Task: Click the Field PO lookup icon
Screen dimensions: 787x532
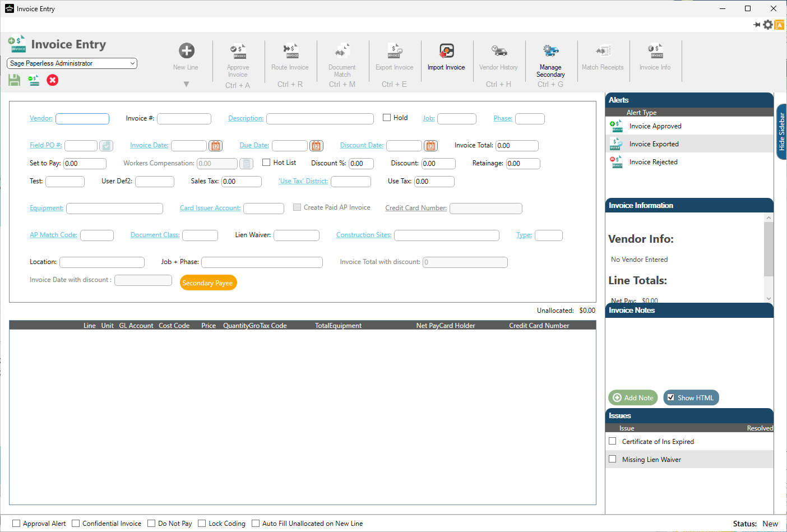Action: (x=106, y=146)
